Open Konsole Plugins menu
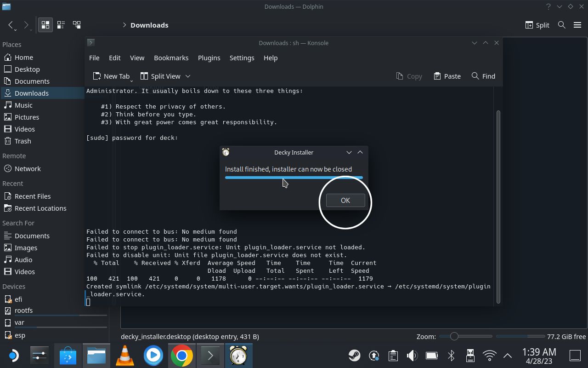588x368 pixels. 209,57
